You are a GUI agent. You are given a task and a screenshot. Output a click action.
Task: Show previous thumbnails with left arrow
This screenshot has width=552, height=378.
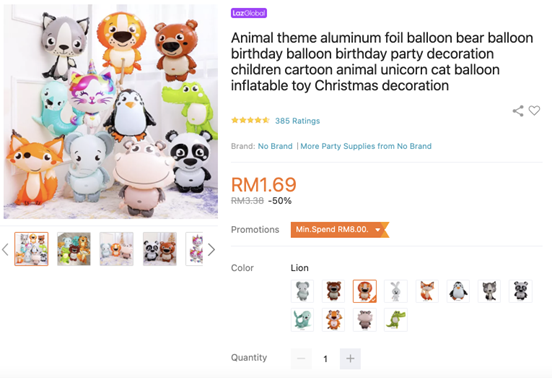click(5, 250)
